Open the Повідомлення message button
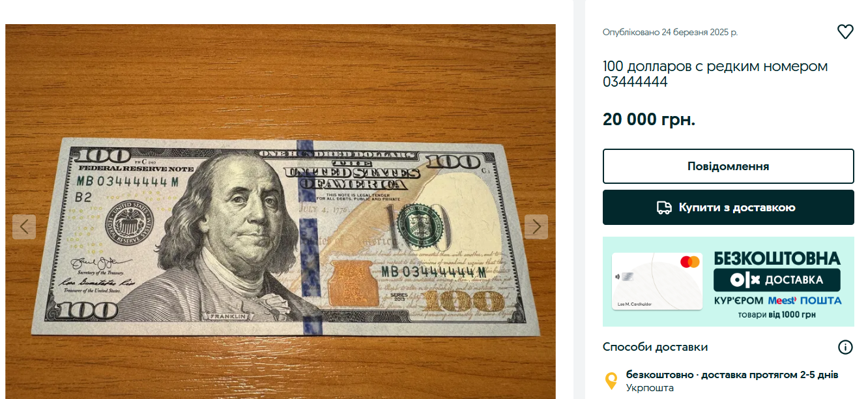868x399 pixels. (x=728, y=166)
